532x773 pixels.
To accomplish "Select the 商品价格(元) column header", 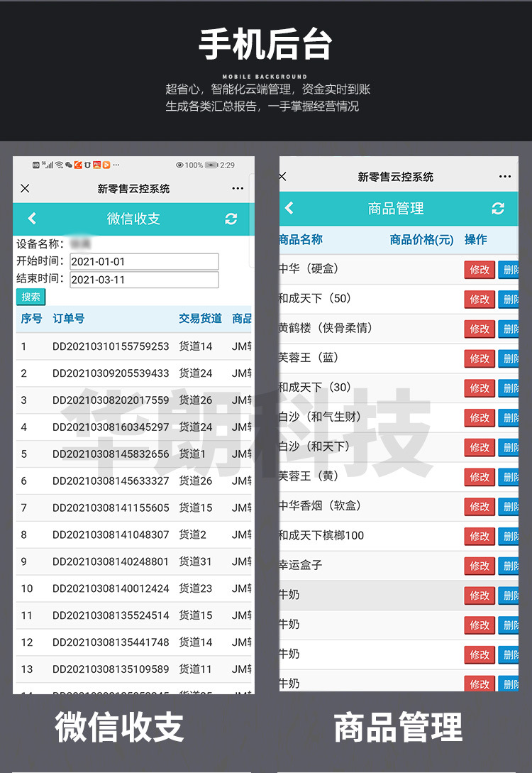I will click(x=421, y=240).
